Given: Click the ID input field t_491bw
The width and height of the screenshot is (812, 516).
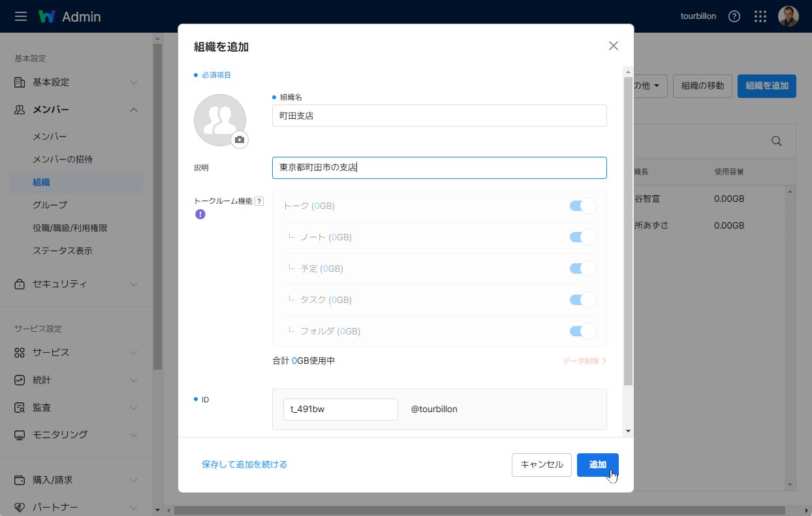Looking at the screenshot, I should tap(341, 410).
